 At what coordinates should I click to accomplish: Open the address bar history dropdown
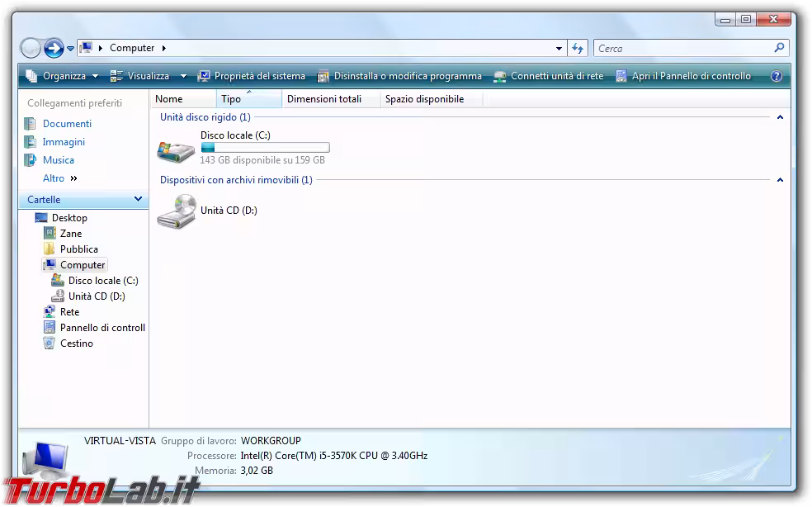point(559,48)
